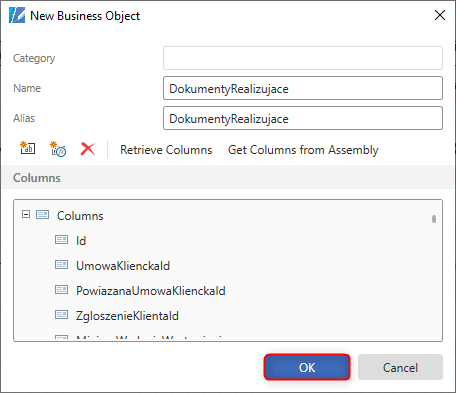Select the UmowaKlienckaId column

coord(123,266)
